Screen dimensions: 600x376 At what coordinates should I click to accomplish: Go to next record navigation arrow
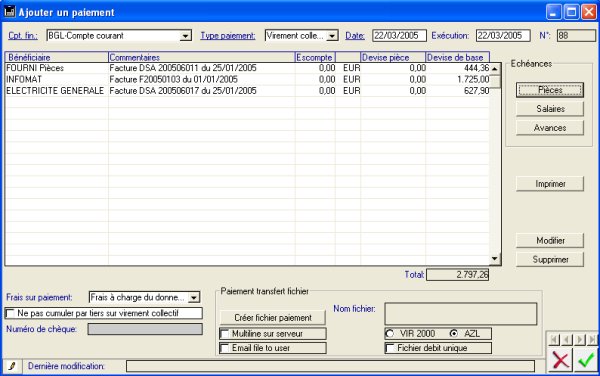[580, 339]
